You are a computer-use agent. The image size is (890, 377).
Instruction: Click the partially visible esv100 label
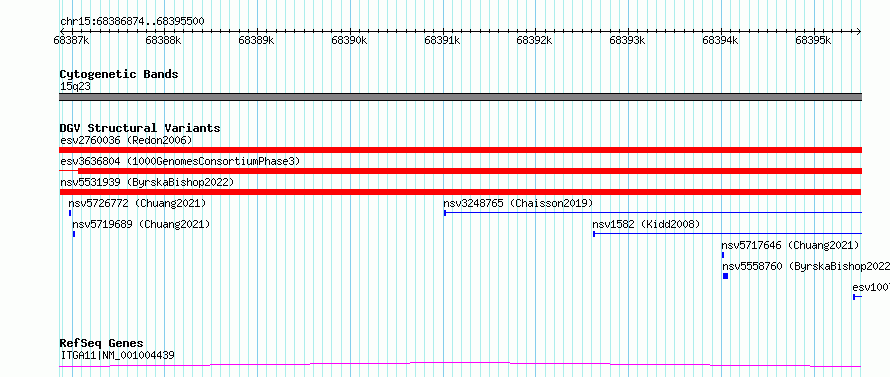pos(871,287)
